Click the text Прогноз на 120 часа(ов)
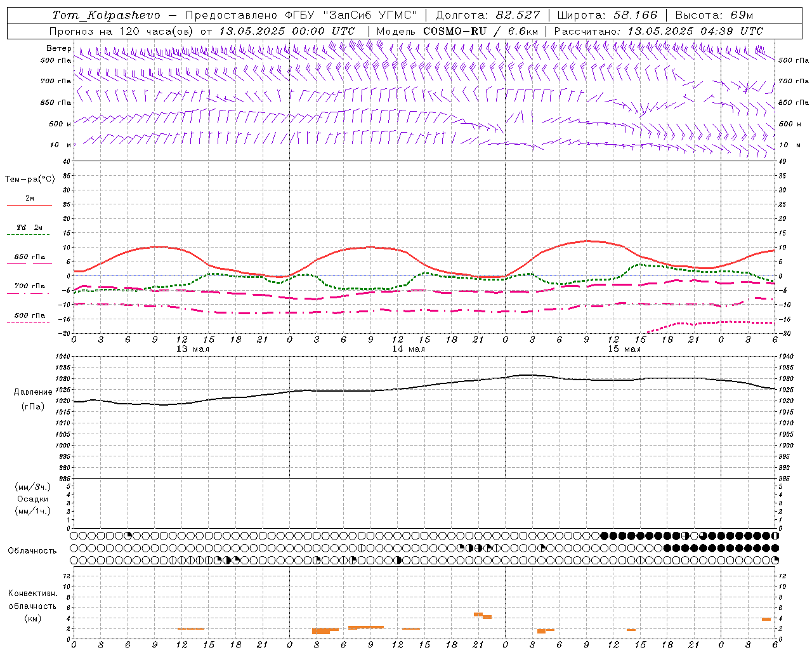Viewport: 812px width, 650px height. [x=122, y=31]
